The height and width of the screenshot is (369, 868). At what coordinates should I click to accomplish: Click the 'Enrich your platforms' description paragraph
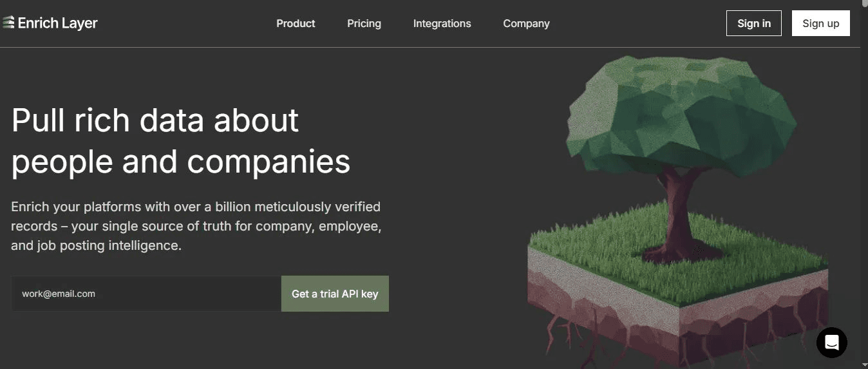click(196, 226)
